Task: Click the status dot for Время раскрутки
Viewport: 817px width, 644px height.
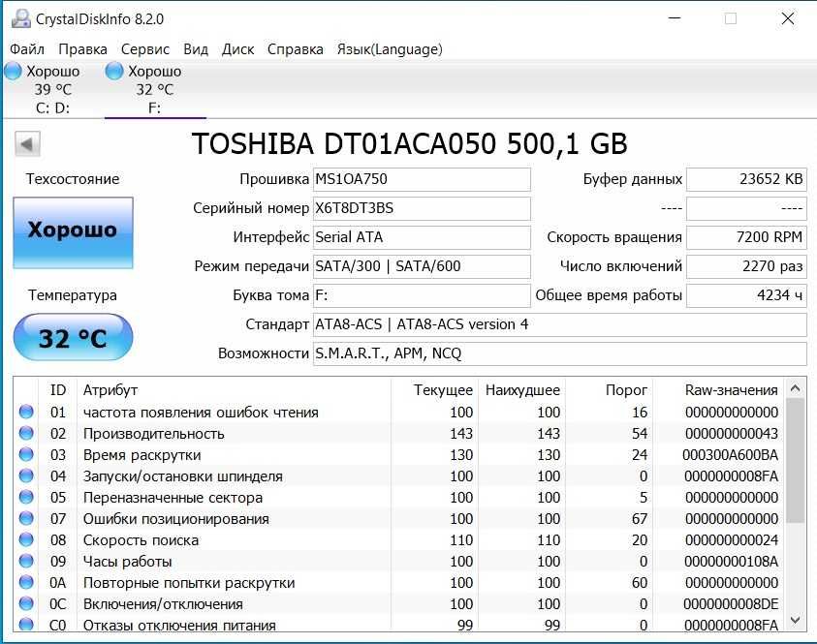Action: [x=26, y=454]
